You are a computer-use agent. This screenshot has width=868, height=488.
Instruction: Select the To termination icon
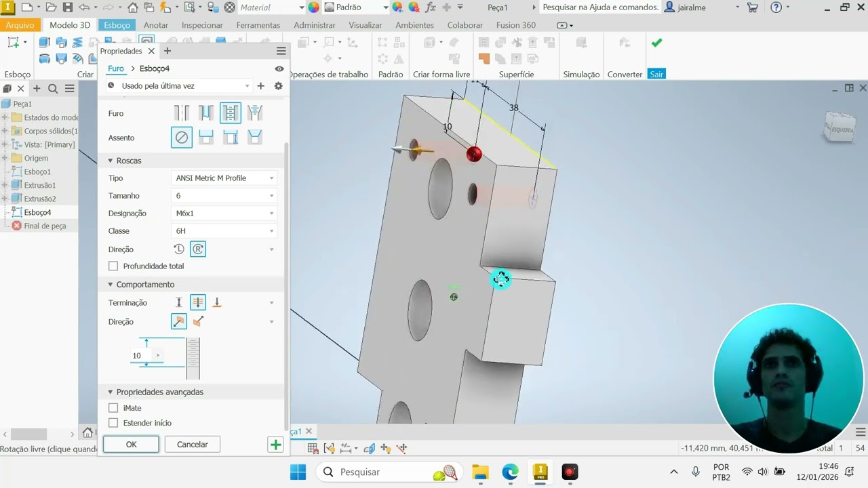[217, 303]
